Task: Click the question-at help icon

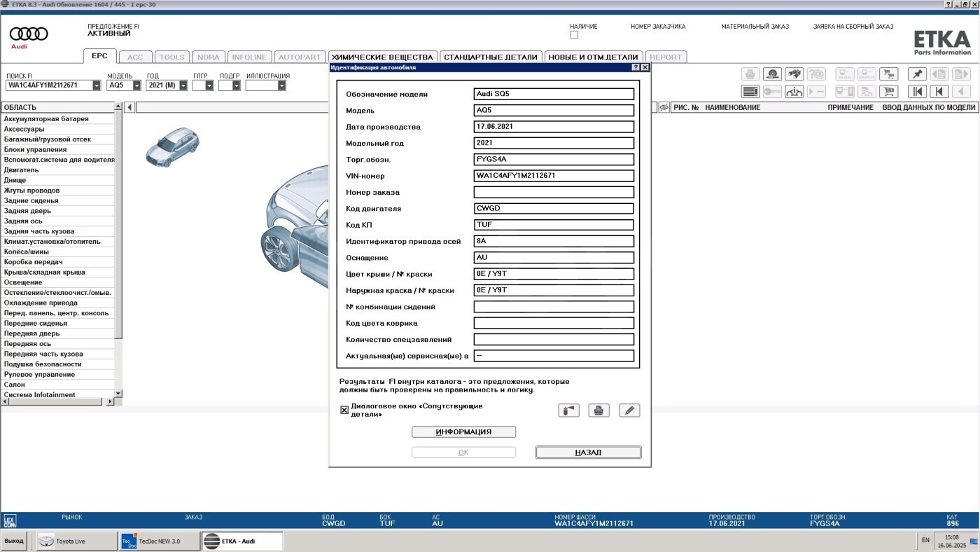Action: point(816,74)
